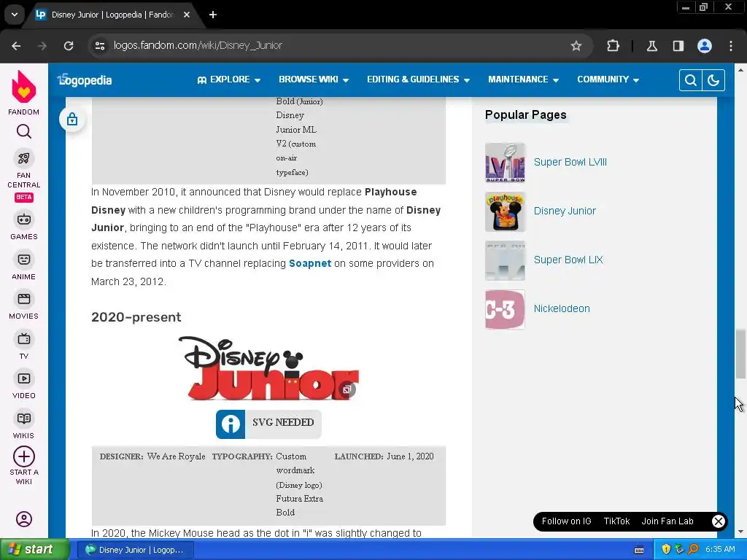Viewport: 747px width, 560px height.
Task: Click the Start a Wiki plus icon
Action: tap(24, 456)
